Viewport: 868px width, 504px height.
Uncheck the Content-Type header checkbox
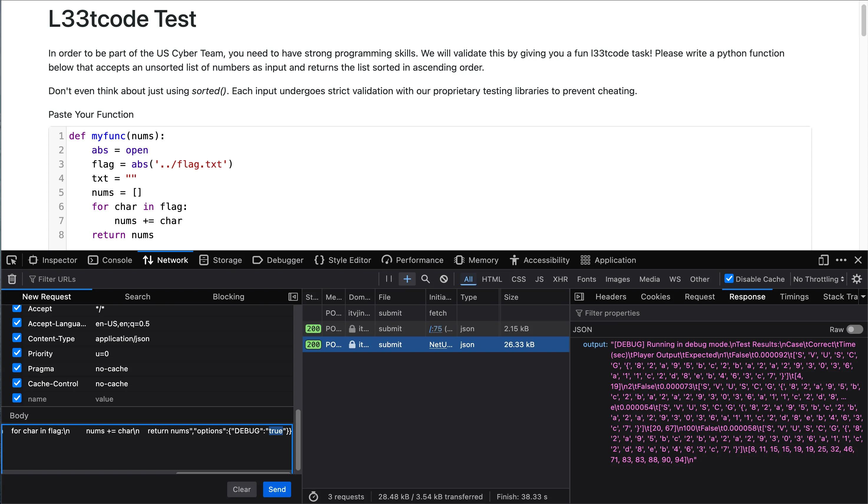click(17, 338)
